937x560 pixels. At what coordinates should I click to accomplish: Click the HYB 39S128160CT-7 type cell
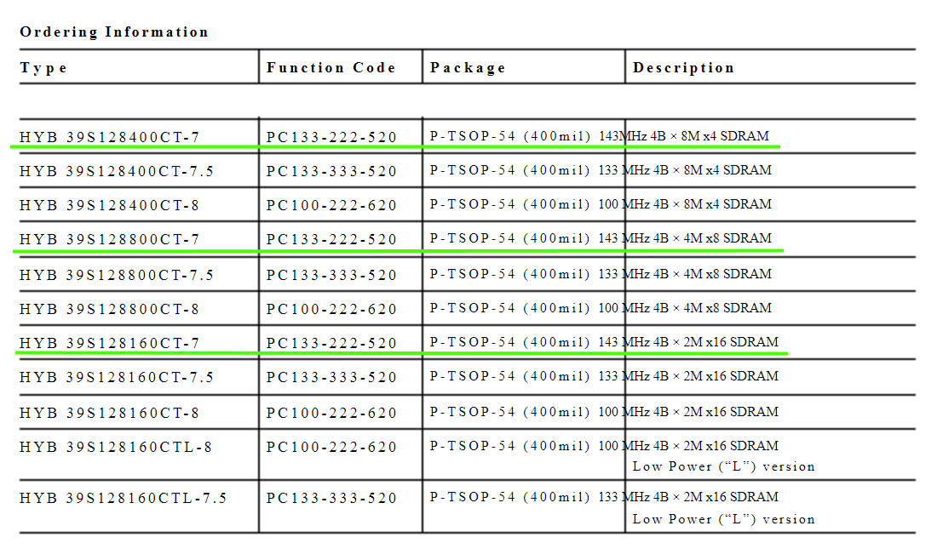click(x=110, y=343)
